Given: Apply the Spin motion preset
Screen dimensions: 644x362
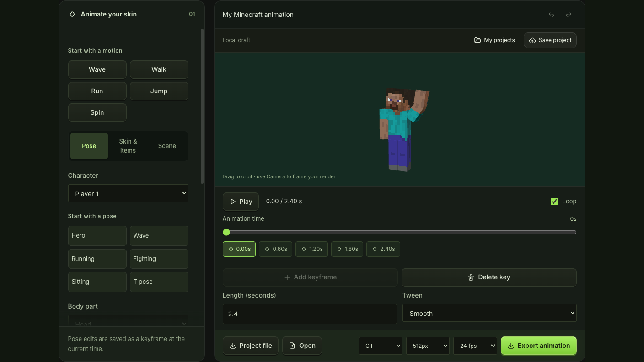Looking at the screenshot, I should [97, 112].
